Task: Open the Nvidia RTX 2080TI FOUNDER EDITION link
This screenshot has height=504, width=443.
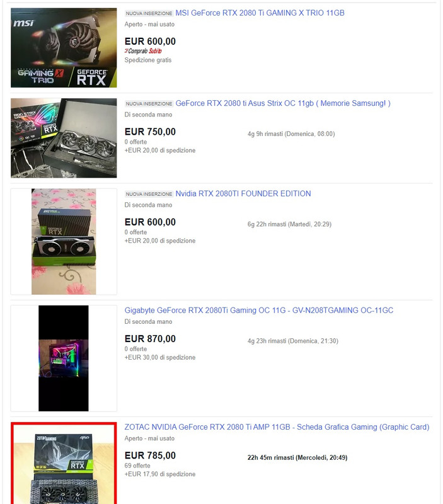Action: pos(243,193)
